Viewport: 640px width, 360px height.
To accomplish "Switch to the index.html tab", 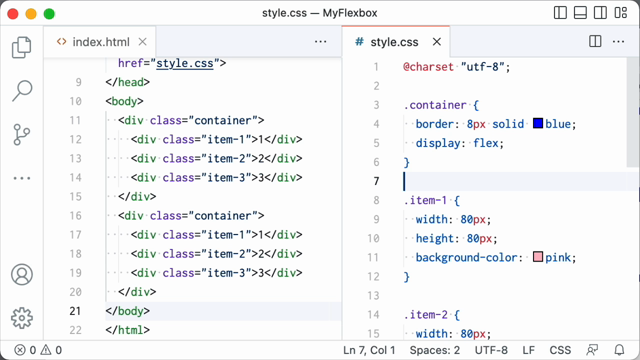I will pos(93,42).
